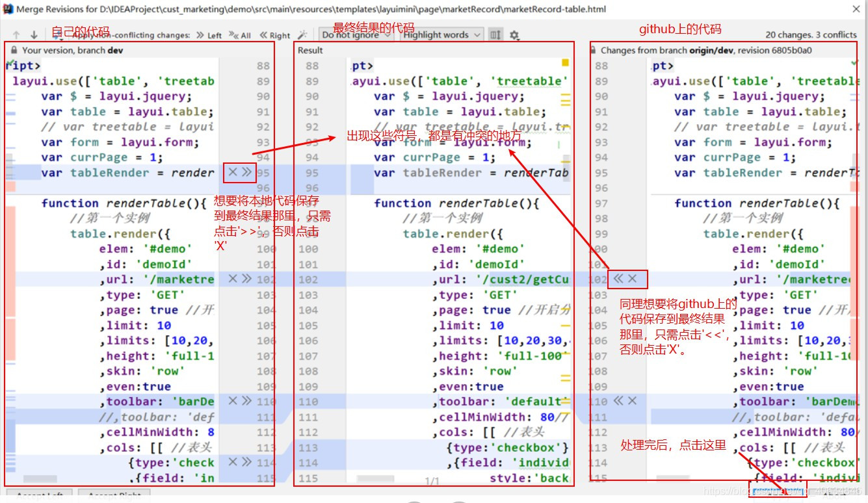Click 'var currPage = 1;' in left pane

[x=102, y=157]
